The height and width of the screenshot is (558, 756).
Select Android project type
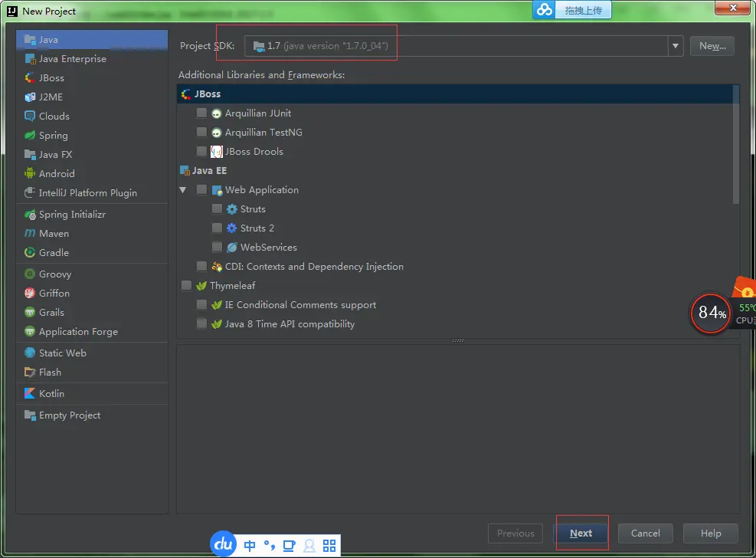[x=92, y=174]
